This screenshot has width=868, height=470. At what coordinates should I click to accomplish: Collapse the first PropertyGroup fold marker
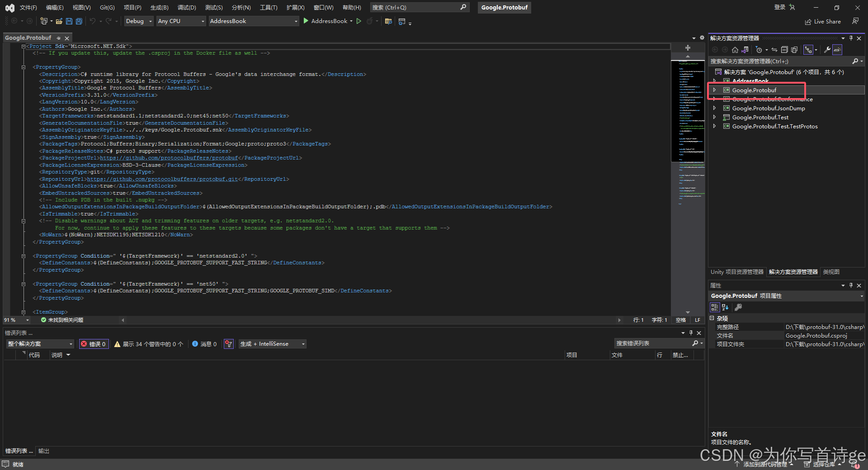(x=24, y=67)
